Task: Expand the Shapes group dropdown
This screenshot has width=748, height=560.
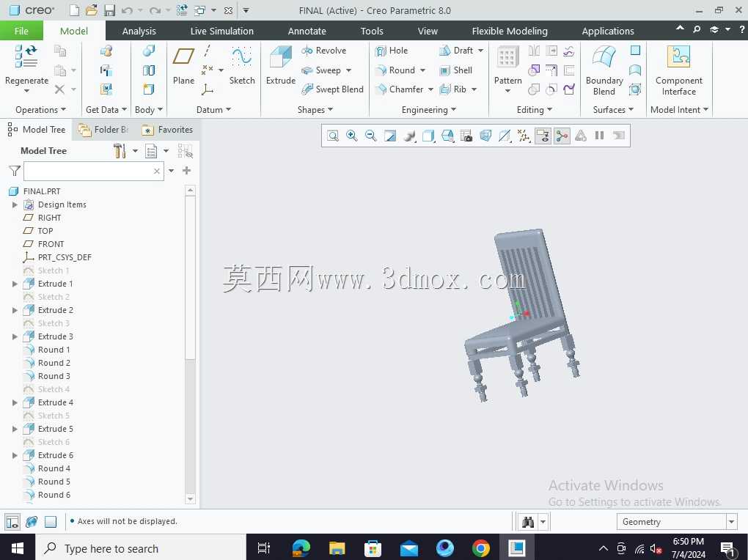Action: (x=315, y=110)
